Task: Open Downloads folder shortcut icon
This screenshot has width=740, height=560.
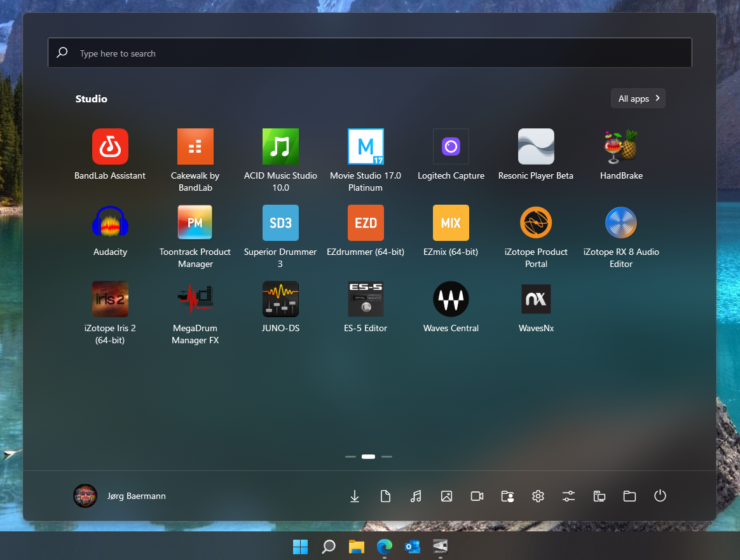Action: click(355, 496)
